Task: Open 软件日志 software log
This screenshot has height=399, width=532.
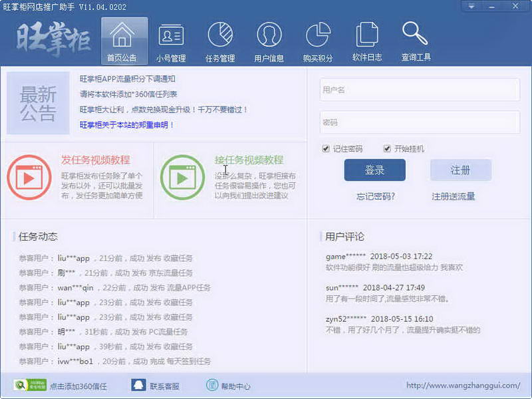Action: tap(367, 41)
